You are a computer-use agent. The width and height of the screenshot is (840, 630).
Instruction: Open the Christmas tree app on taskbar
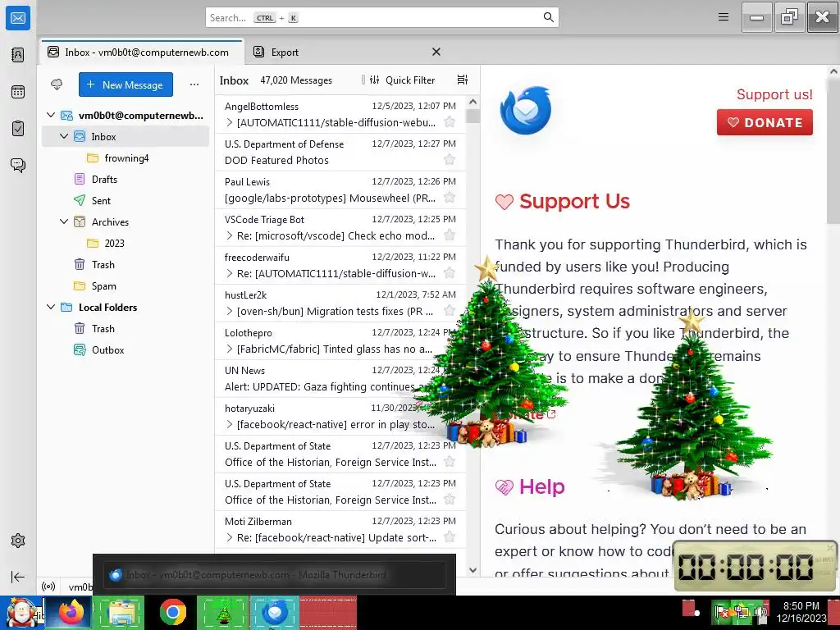click(223, 612)
